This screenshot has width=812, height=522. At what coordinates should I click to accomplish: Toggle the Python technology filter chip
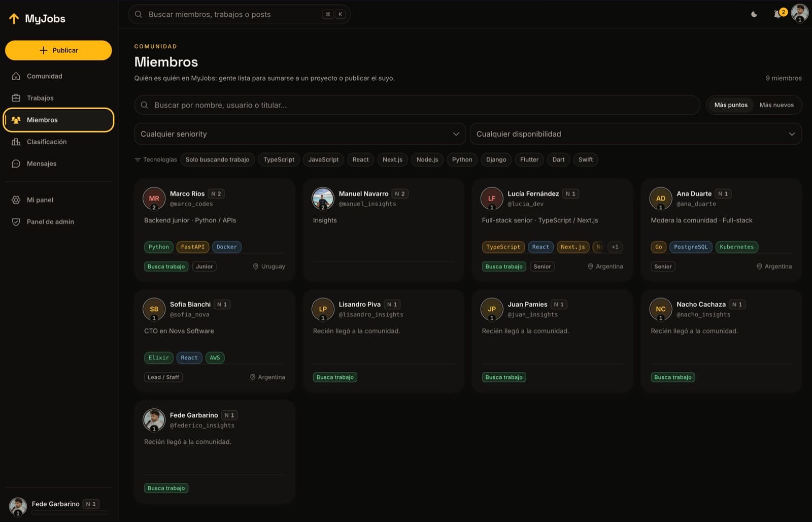coord(462,159)
